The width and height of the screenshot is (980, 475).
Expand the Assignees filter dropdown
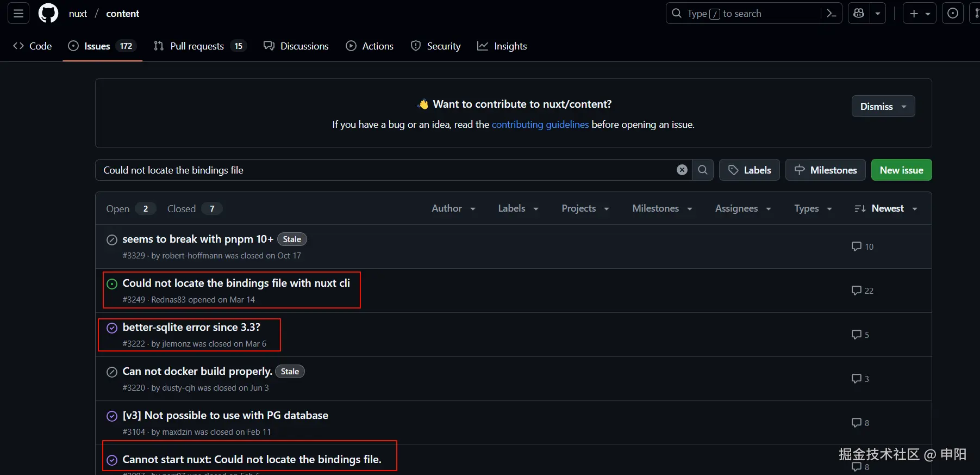(744, 208)
